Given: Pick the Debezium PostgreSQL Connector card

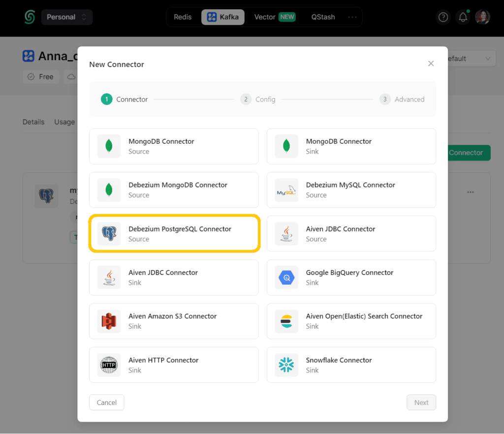Looking at the screenshot, I should (174, 234).
